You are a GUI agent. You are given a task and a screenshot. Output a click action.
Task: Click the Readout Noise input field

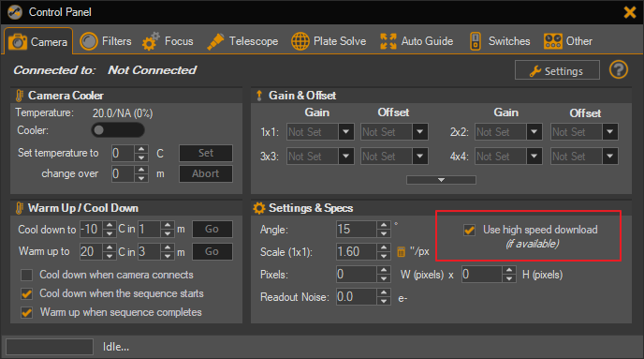[356, 297]
